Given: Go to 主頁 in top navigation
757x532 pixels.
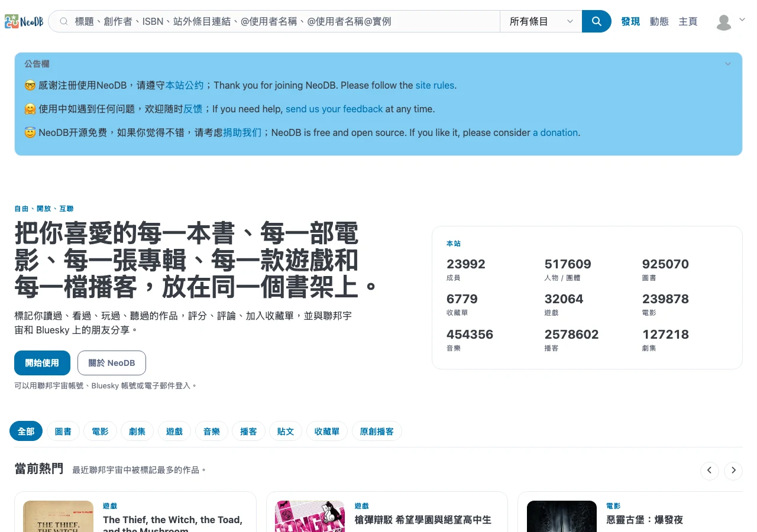Looking at the screenshot, I should (x=688, y=21).
